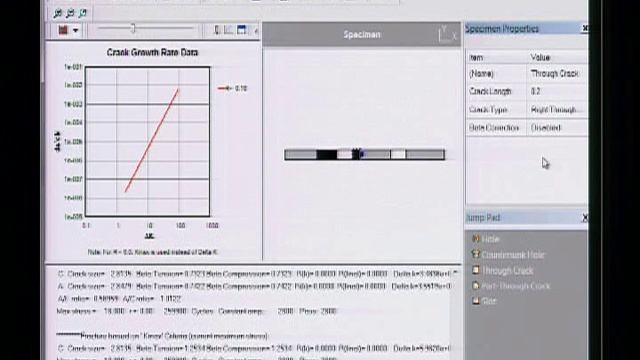Select Through Crack in the Jump Pad
Viewport: 640px width, 360px height.
(x=502, y=271)
